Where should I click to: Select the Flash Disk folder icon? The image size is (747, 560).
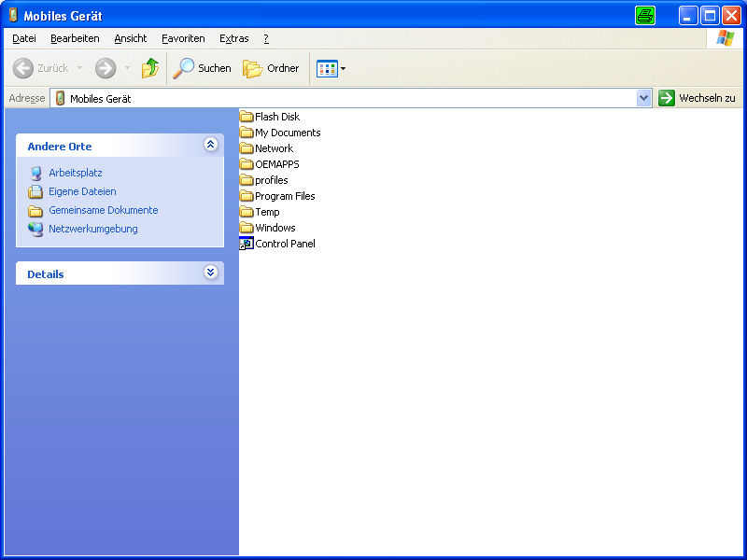coord(247,116)
